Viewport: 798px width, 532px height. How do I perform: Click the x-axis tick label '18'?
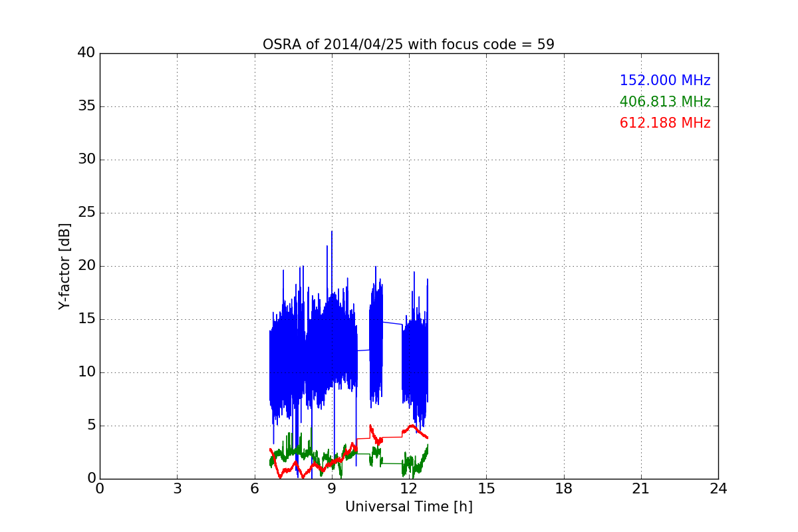(564, 489)
